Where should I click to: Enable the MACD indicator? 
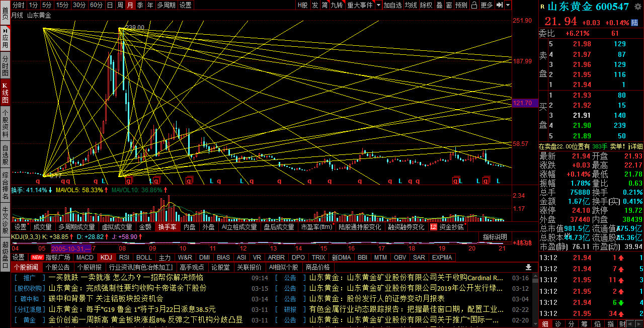click(85, 258)
